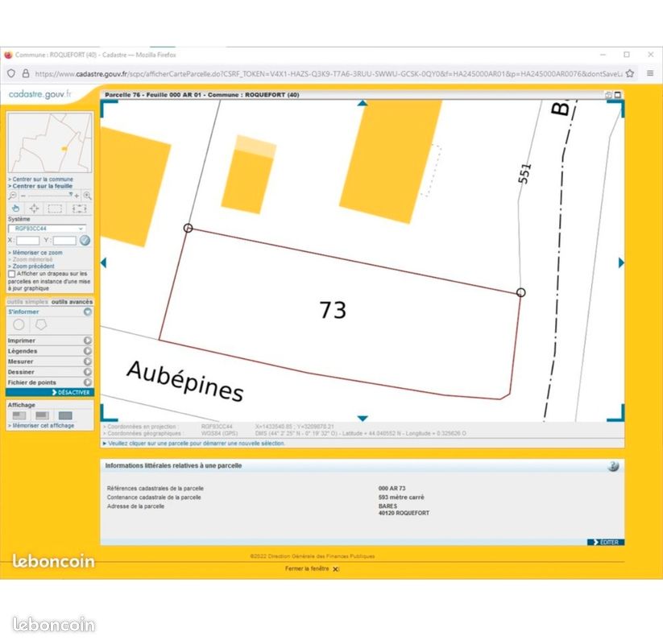Open the help icon in parcel information panel

pos(613,466)
